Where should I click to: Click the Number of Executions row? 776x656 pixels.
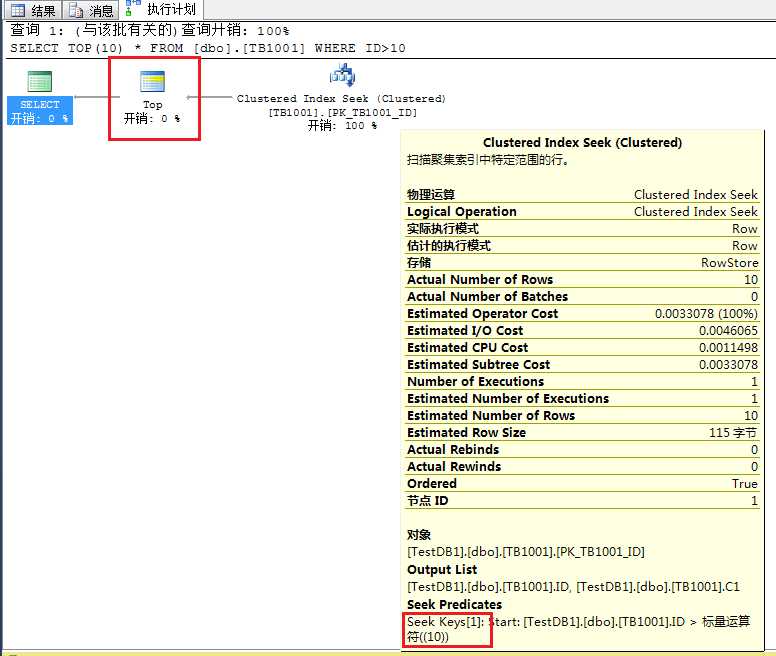point(582,381)
